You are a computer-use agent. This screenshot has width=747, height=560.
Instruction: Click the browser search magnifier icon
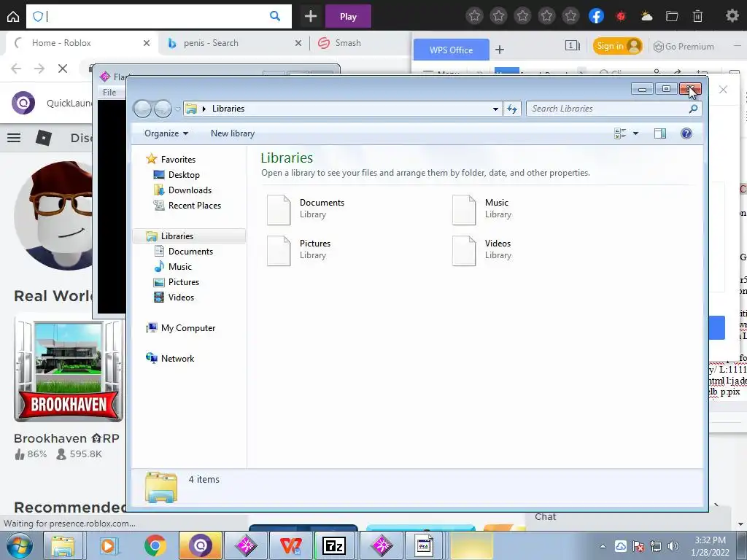(x=275, y=16)
